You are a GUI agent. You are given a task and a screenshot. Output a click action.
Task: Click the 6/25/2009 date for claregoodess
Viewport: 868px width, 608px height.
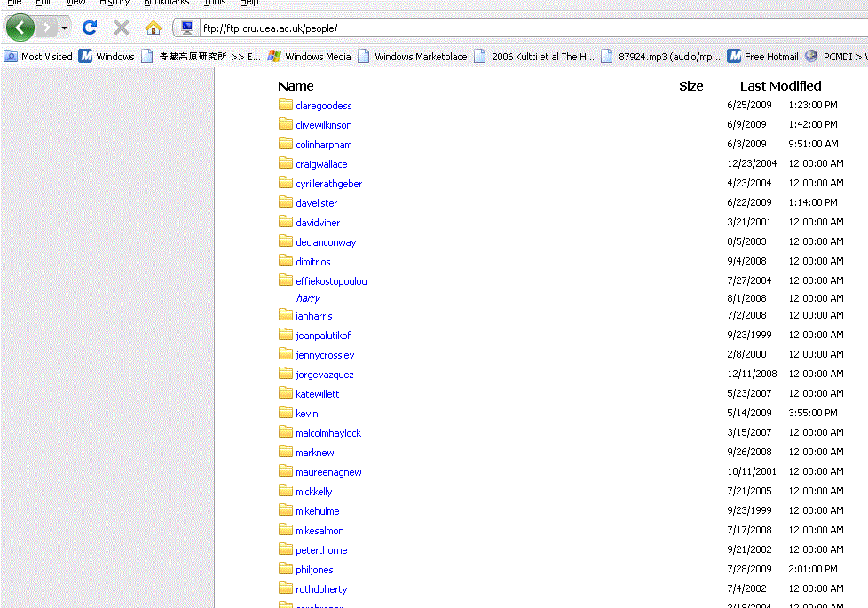point(749,105)
